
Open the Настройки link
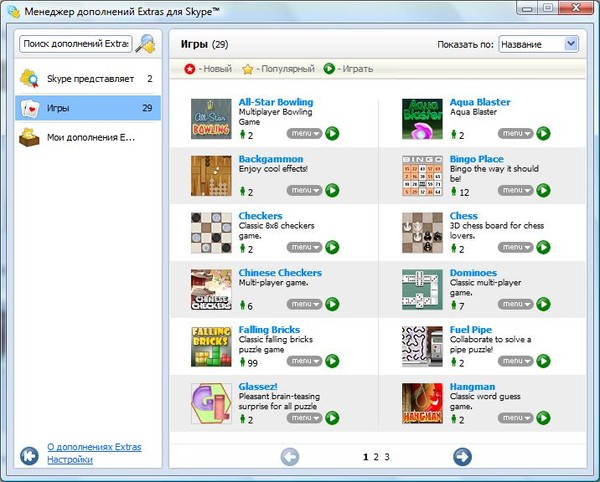point(70,459)
